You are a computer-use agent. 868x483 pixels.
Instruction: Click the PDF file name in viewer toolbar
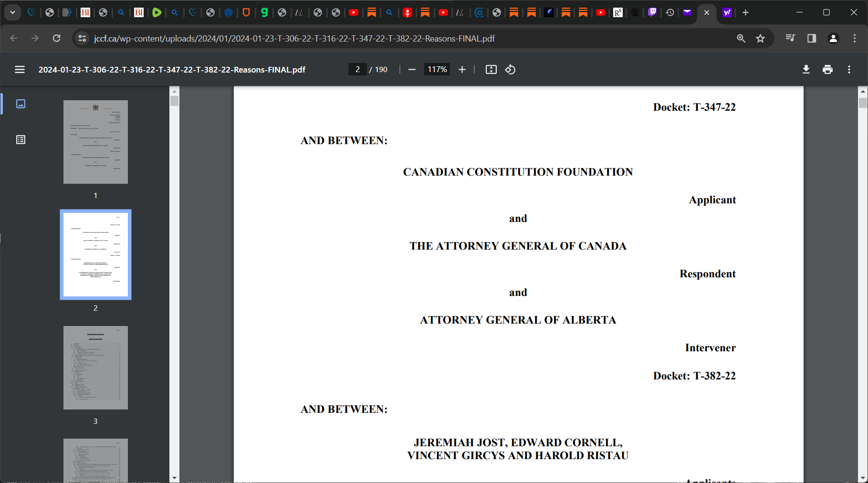172,70
